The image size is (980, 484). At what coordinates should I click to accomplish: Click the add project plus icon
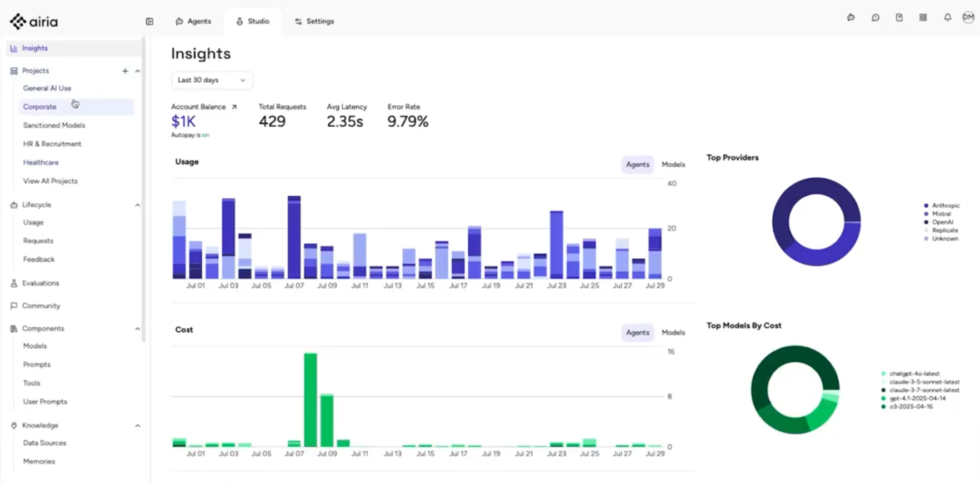125,71
